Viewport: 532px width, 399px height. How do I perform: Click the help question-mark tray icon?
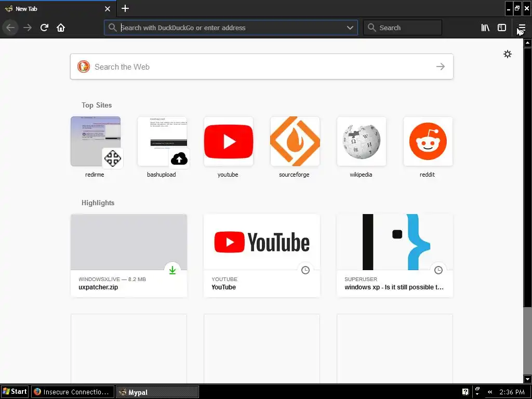pyautogui.click(x=465, y=392)
